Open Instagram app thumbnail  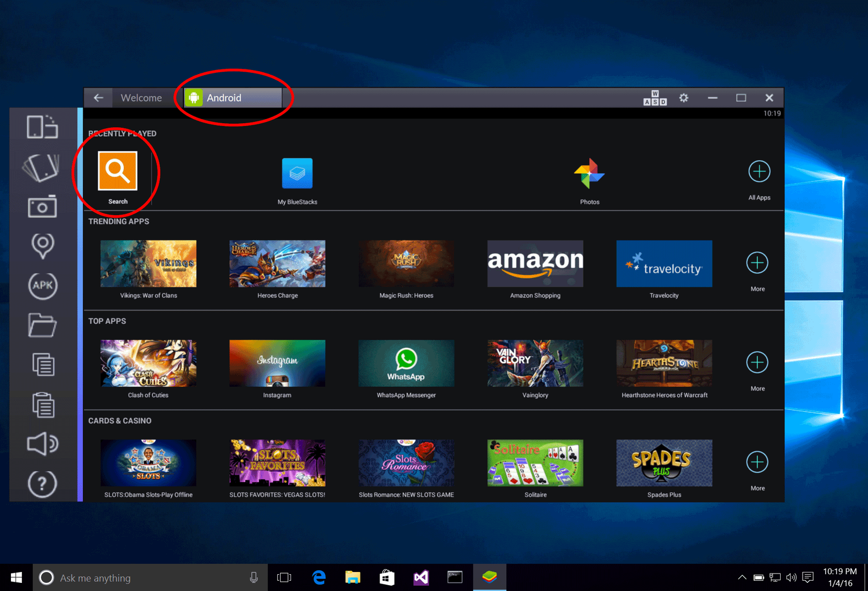277,363
